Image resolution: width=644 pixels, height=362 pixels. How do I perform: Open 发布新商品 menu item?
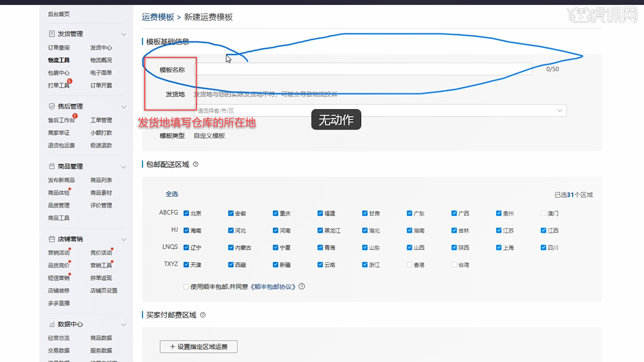click(x=61, y=180)
